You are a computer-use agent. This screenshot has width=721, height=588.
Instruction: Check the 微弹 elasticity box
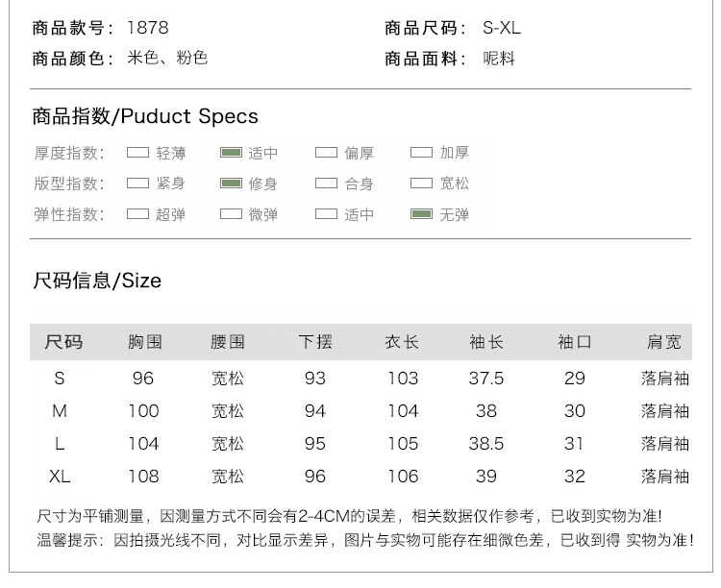231,214
